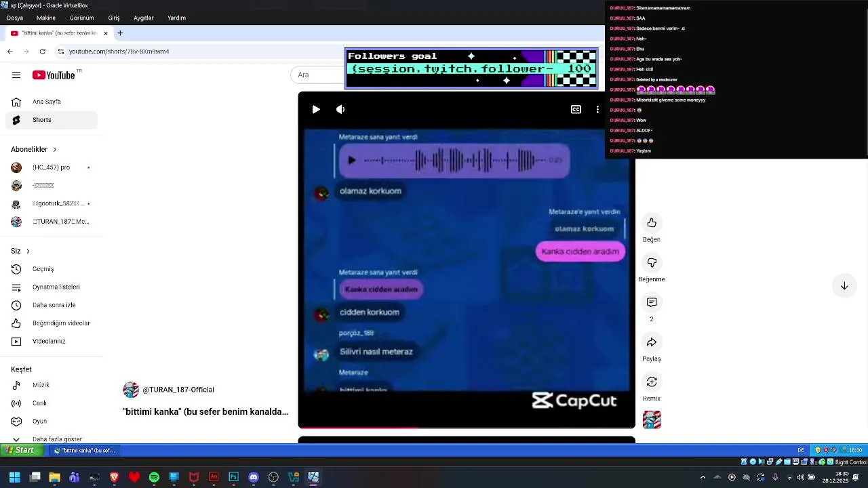868x488 pixels.
Task: Open the Shorts player three-dot menu
Action: tap(597, 109)
